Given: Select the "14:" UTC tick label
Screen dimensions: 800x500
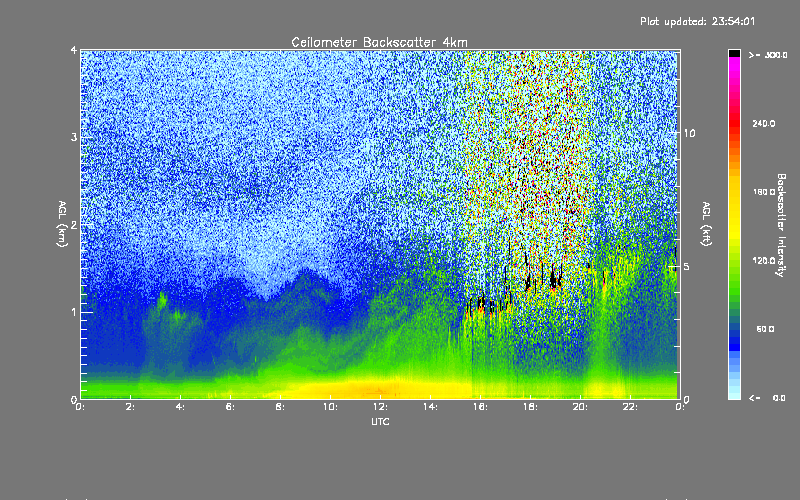Looking at the screenshot, I should pyautogui.click(x=430, y=407).
